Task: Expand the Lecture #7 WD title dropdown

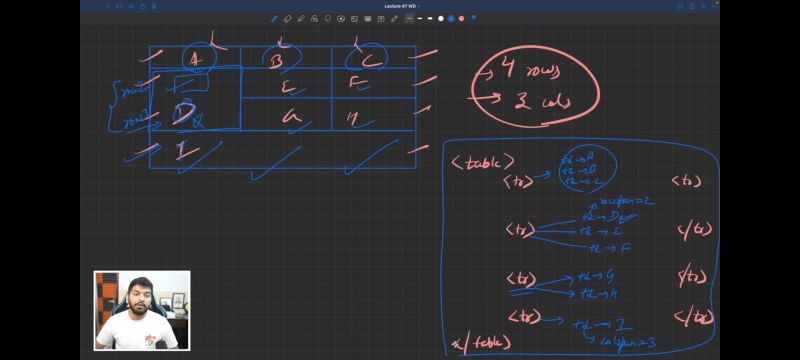Action: (401, 6)
